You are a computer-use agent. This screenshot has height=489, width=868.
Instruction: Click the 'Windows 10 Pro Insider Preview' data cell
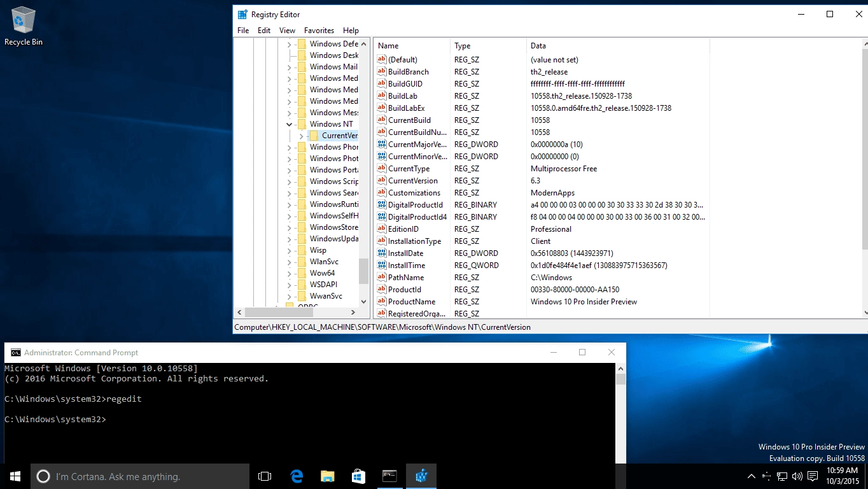tap(584, 302)
